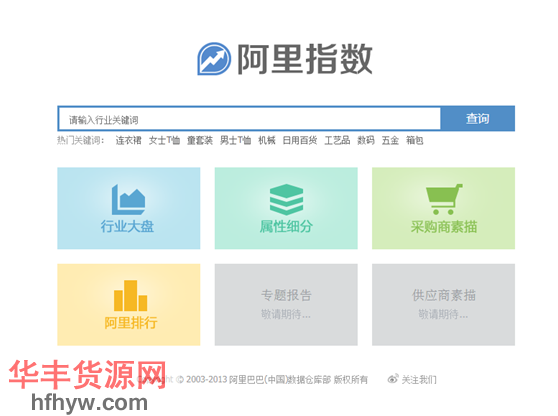Click the blue 查询 button
This screenshot has height=416, width=558.
tap(478, 119)
